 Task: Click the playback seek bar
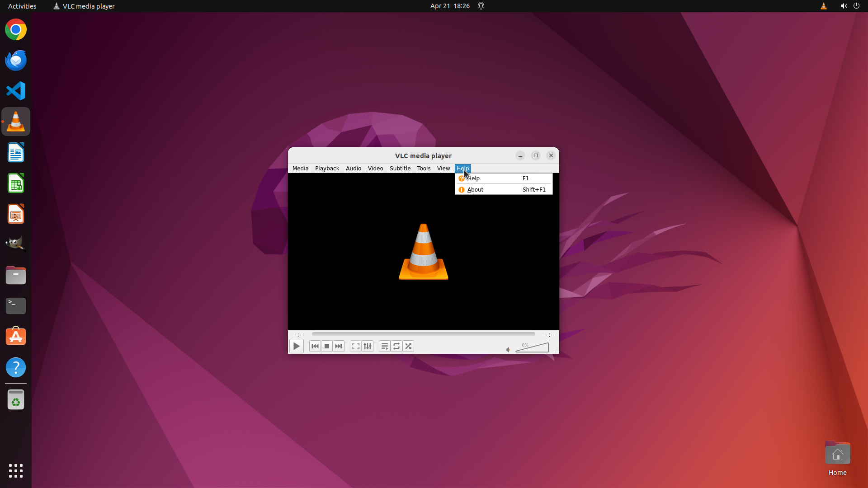[423, 334]
